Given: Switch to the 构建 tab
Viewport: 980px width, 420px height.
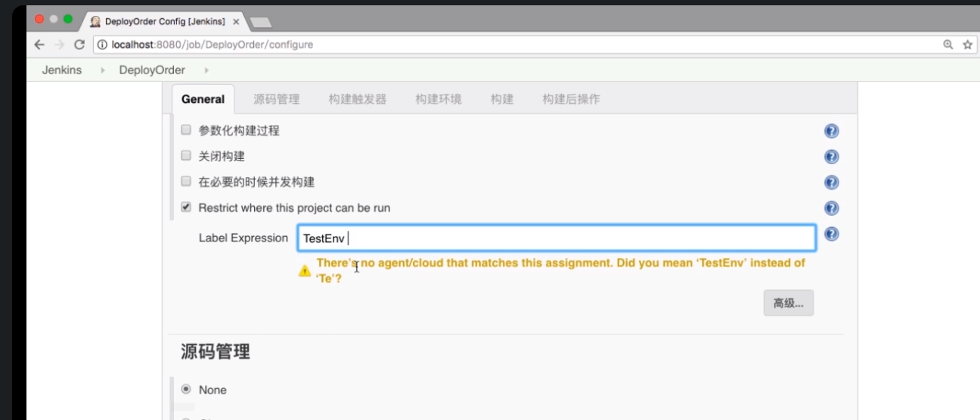Looking at the screenshot, I should coord(502,99).
